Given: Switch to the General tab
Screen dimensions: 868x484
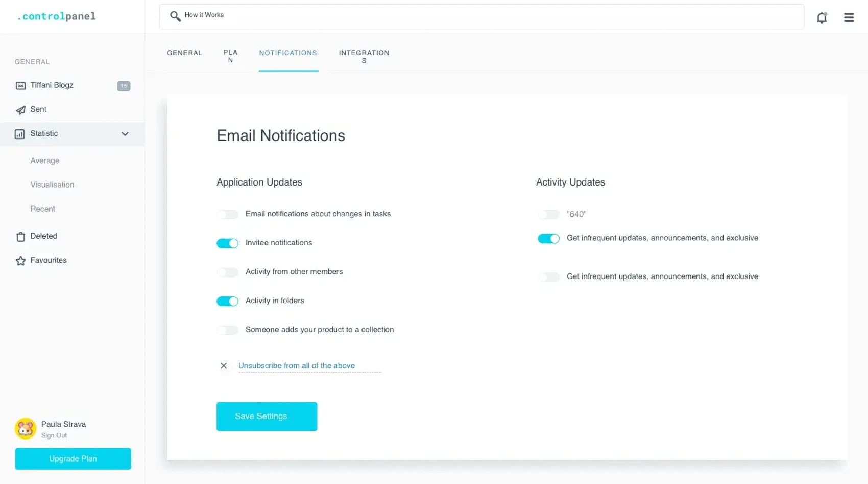Looking at the screenshot, I should 184,53.
